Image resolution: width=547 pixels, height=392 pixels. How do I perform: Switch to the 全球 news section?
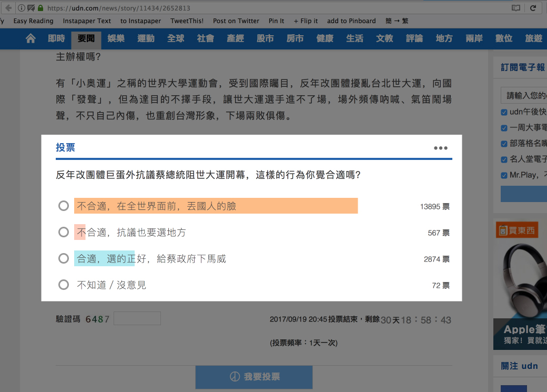tap(176, 38)
